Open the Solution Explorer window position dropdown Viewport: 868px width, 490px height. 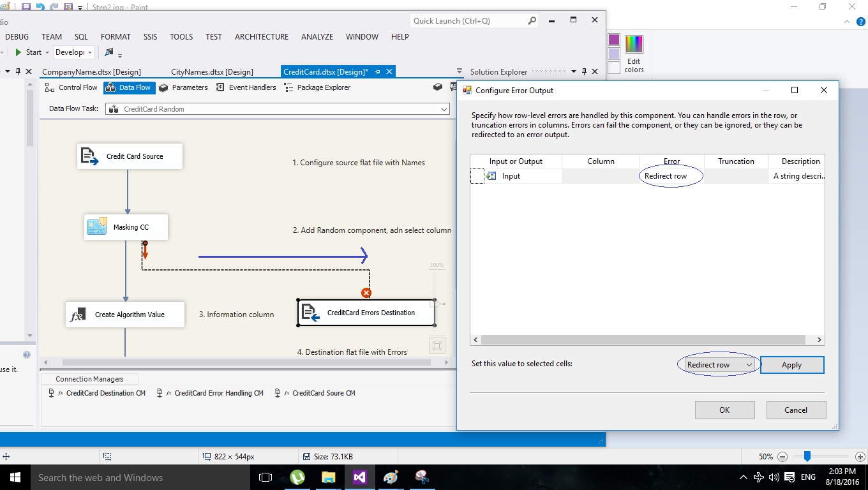coord(574,72)
